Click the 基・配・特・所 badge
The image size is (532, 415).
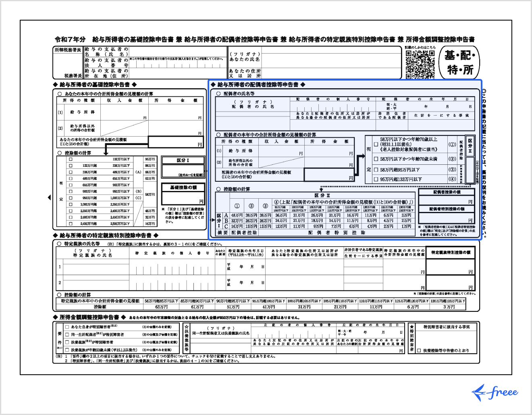(x=460, y=62)
